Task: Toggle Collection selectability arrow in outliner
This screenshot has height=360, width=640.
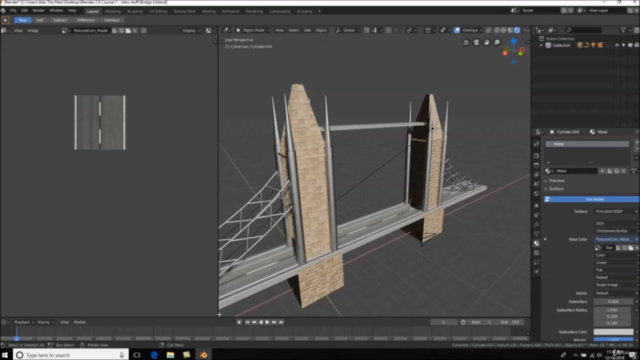Action: (x=623, y=45)
